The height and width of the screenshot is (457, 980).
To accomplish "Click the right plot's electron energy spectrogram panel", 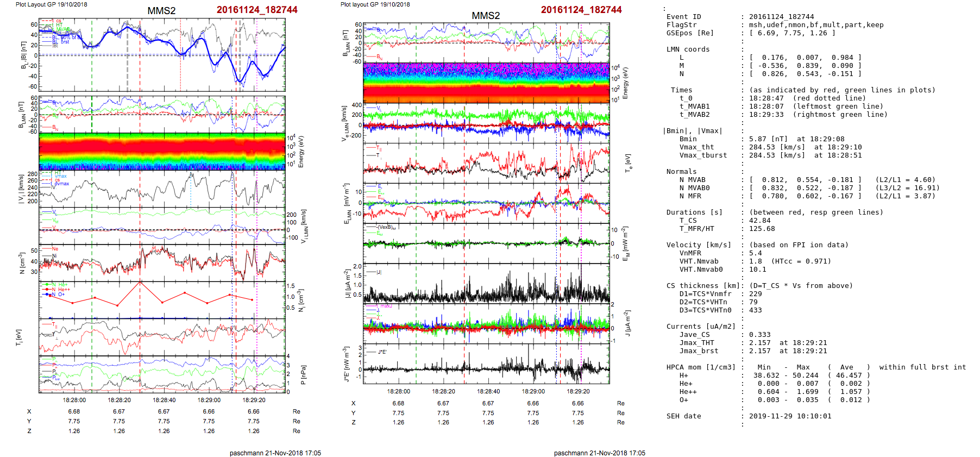I will pyautogui.click(x=486, y=83).
